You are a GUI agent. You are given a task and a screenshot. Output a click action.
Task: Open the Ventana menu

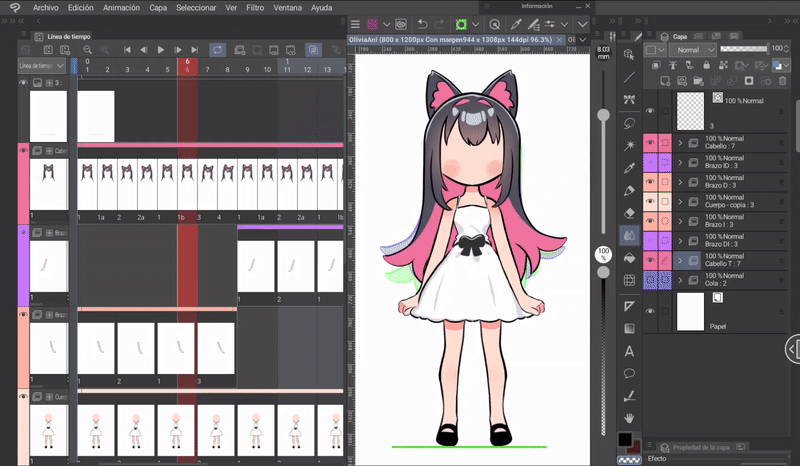(x=287, y=8)
